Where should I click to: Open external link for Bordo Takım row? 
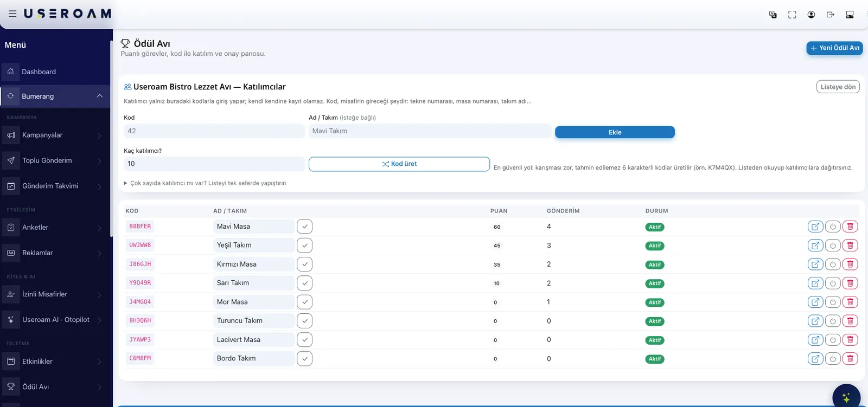click(x=815, y=358)
